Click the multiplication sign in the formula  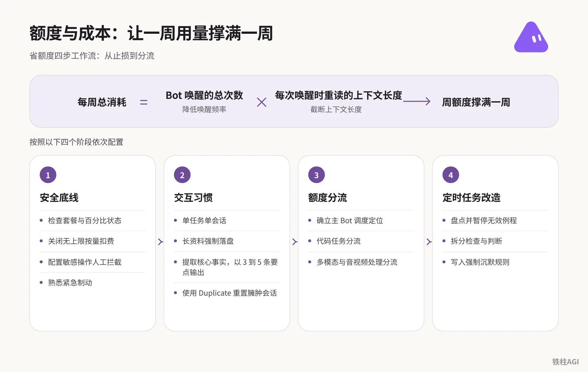(x=262, y=102)
